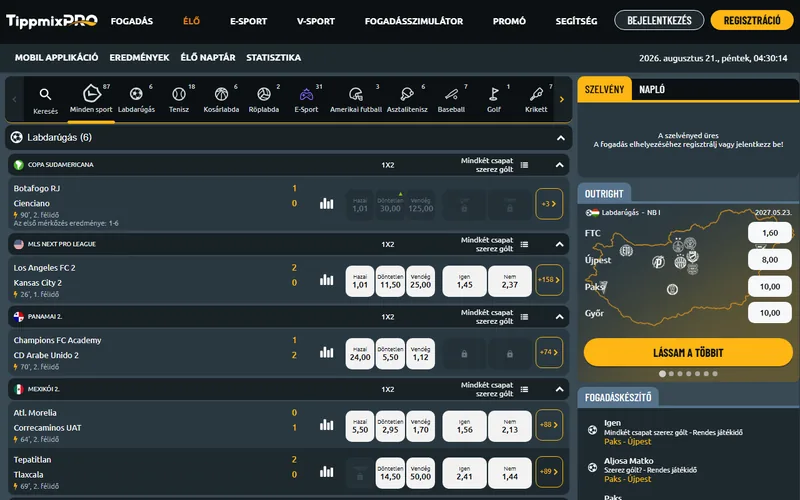This screenshot has width=800, height=500.
Task: Collapse the Mexikói 2. league group
Action: (x=559, y=389)
